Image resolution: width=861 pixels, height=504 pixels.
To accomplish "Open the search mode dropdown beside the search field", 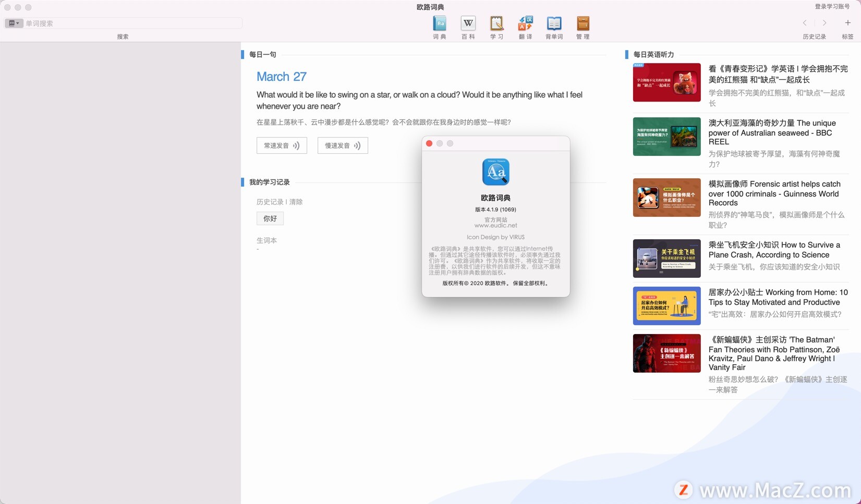I will pyautogui.click(x=14, y=23).
